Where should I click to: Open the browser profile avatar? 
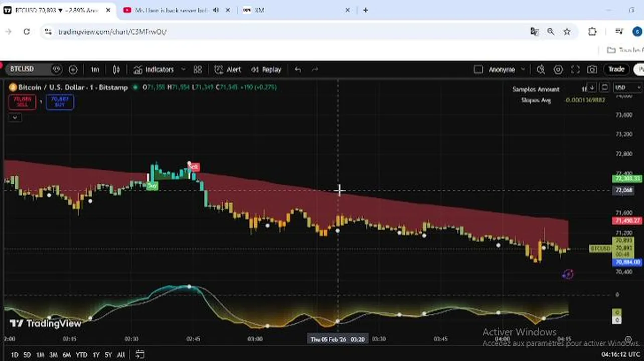[636, 32]
